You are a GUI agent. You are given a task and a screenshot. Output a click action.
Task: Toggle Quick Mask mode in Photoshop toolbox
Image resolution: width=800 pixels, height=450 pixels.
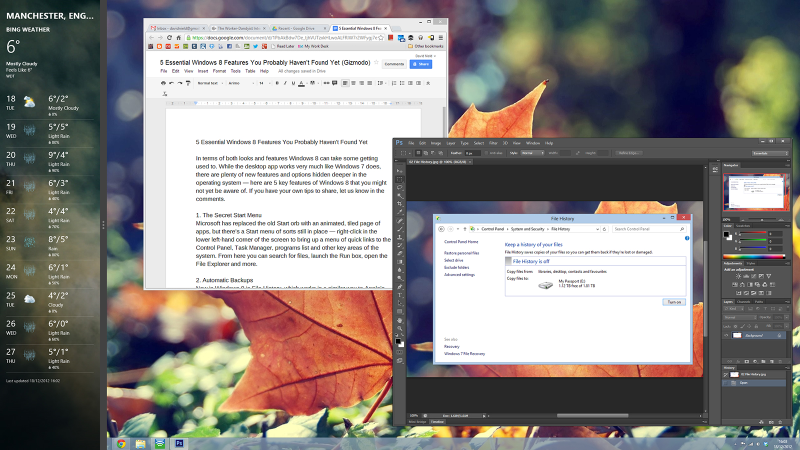click(x=399, y=352)
